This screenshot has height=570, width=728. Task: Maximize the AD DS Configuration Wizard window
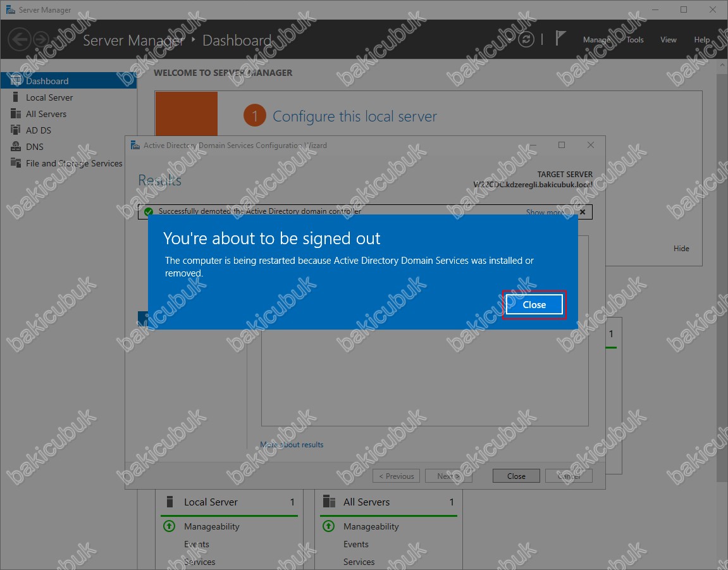[562, 145]
